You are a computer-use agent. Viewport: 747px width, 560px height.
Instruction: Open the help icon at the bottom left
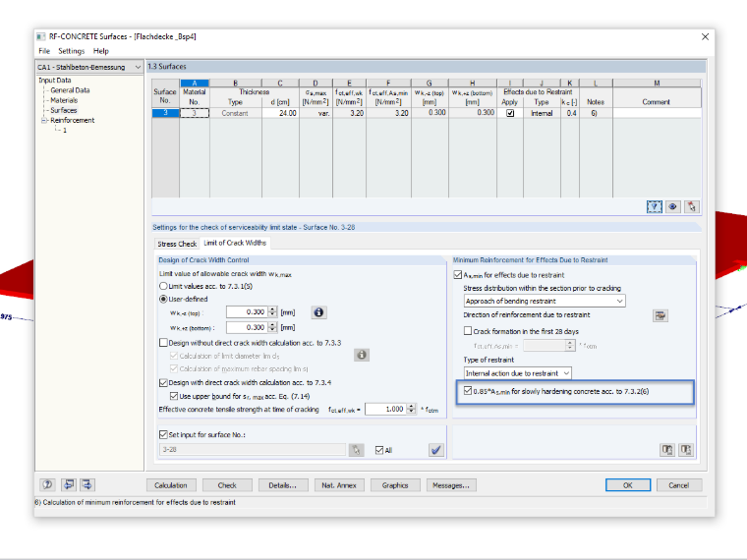coord(47,484)
